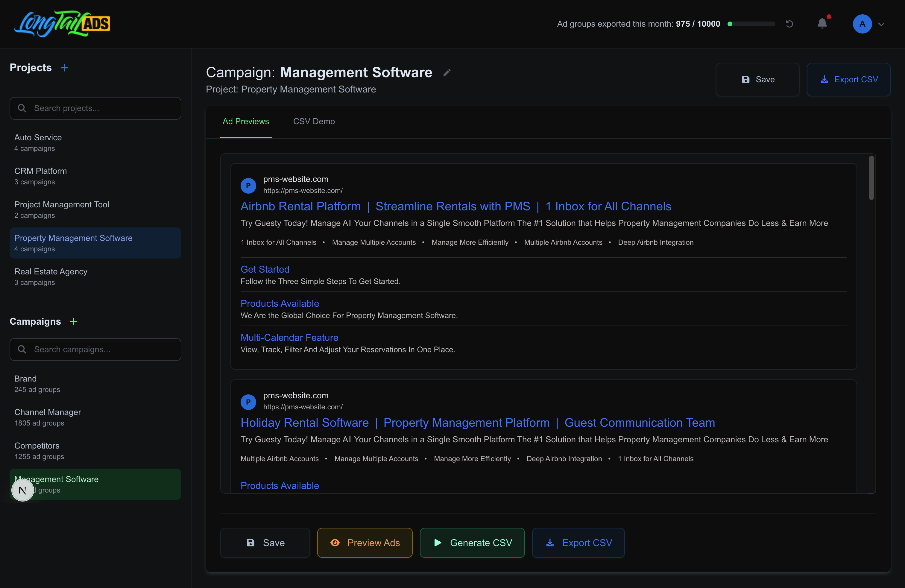The width and height of the screenshot is (905, 588).
Task: Focus the Search campaigns field
Action: click(95, 349)
